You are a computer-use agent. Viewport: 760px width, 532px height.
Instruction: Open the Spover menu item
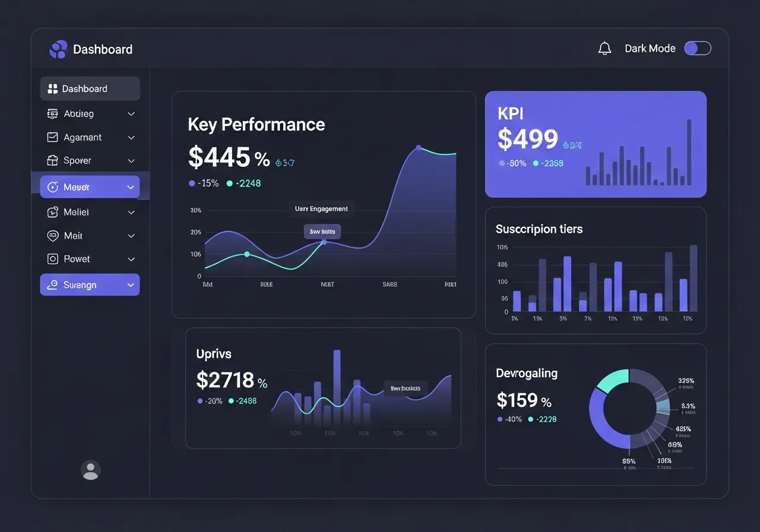[90, 160]
